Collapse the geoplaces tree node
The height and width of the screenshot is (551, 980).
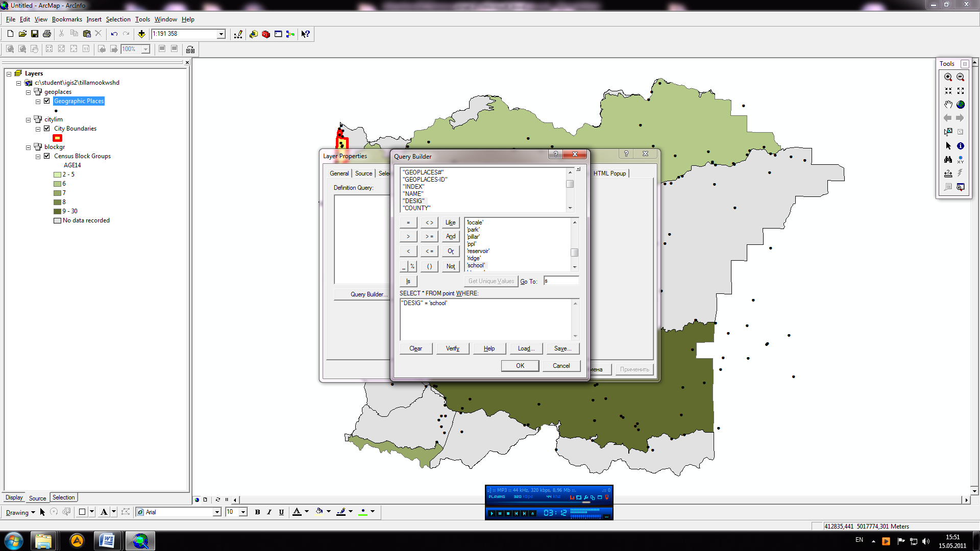click(28, 92)
